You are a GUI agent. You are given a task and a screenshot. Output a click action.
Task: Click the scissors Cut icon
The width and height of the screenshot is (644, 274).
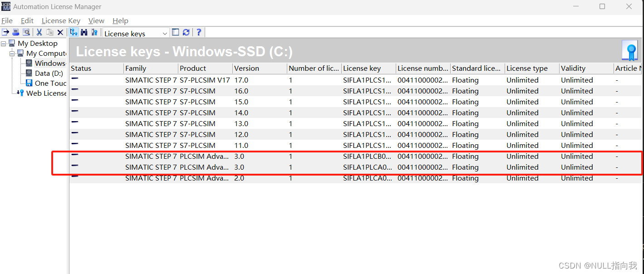pyautogui.click(x=39, y=32)
